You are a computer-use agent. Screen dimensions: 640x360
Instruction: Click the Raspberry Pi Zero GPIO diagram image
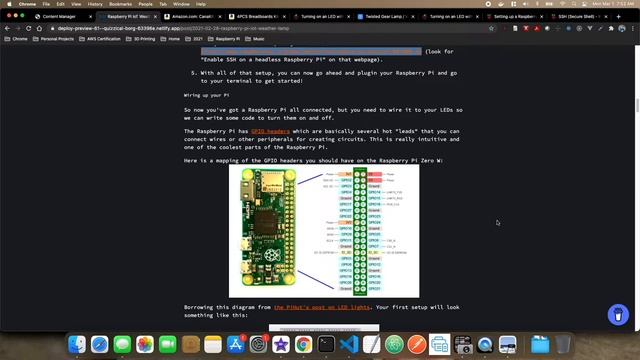coord(324,231)
